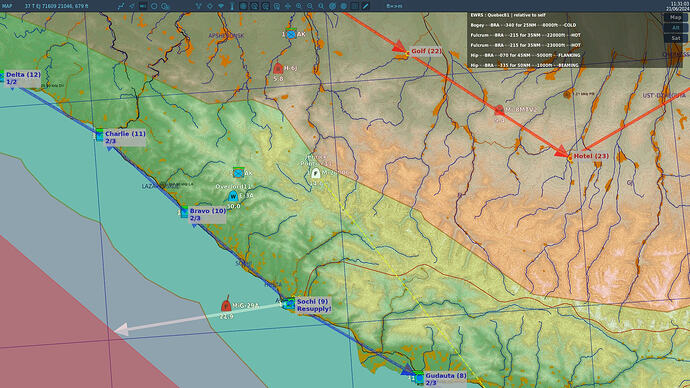Click the Fulcrum 23000ft HOT report line
Screen dimensions: 690x388
[525, 45]
